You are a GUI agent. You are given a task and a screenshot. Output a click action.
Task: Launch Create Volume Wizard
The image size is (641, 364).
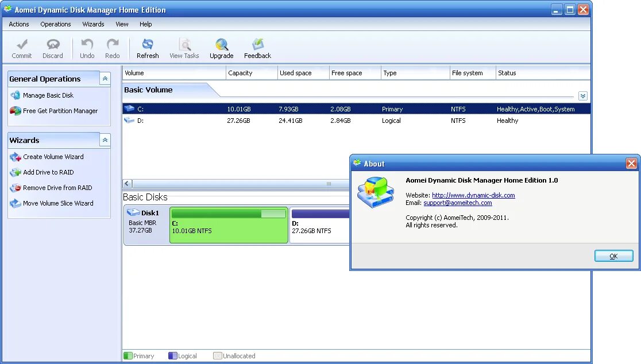(53, 157)
